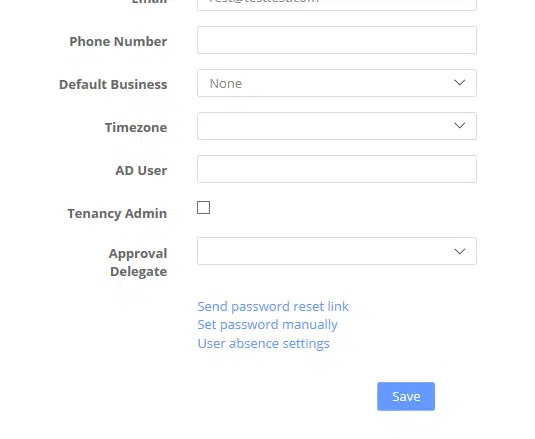Click the Approval Delegate chevron arrow icon
The height and width of the screenshot is (439, 535).
[460, 252]
